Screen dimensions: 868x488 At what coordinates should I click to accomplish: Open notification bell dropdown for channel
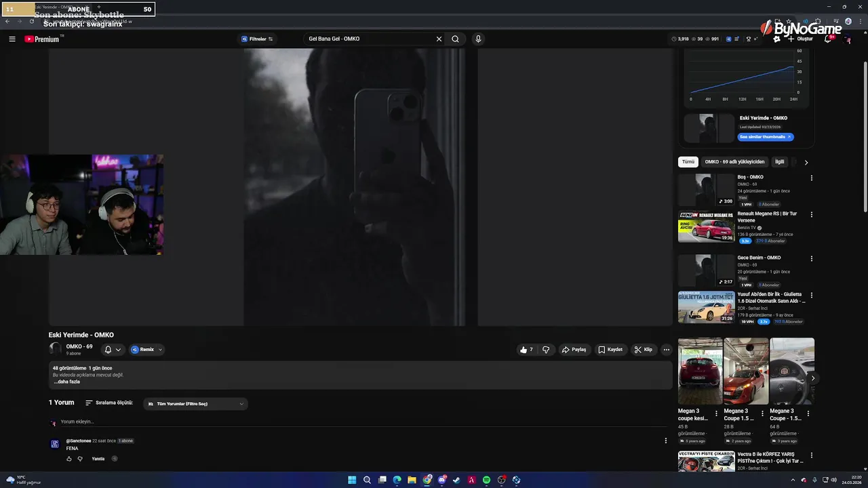(113, 350)
